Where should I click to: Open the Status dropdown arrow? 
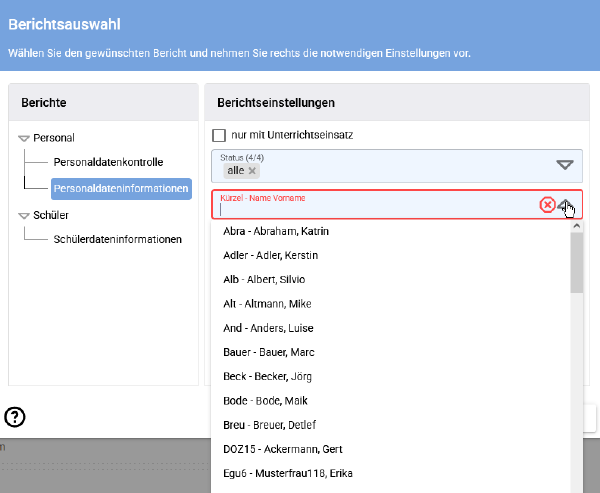coord(565,166)
